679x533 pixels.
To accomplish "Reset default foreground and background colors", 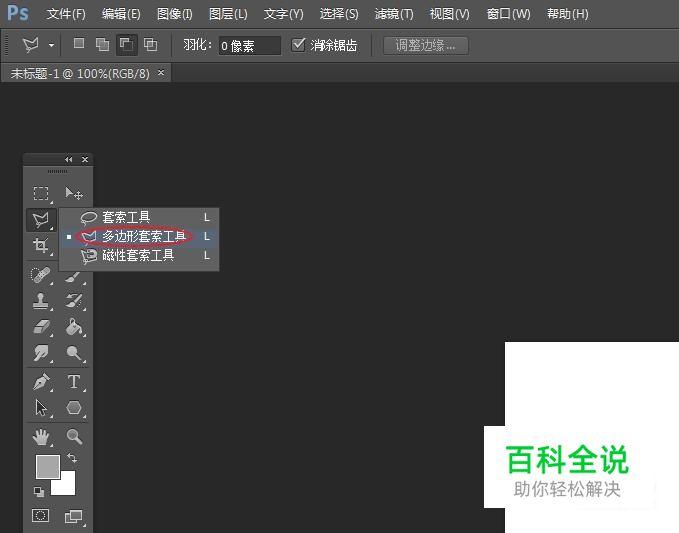I will 39,491.
